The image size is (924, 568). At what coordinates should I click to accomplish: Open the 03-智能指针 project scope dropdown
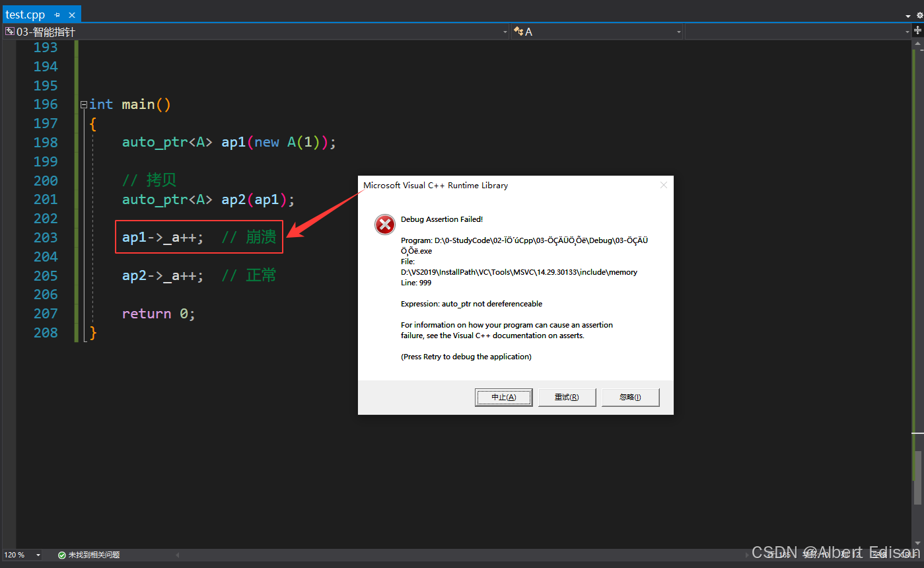pyautogui.click(x=256, y=32)
